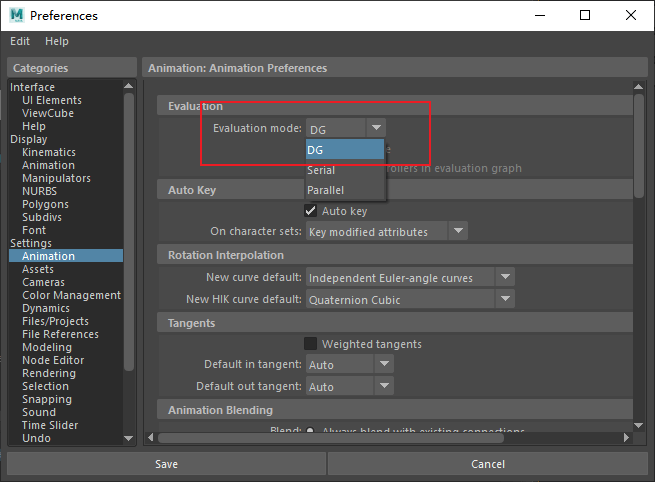655x482 pixels.
Task: Select Node Editor category
Action: point(53,360)
